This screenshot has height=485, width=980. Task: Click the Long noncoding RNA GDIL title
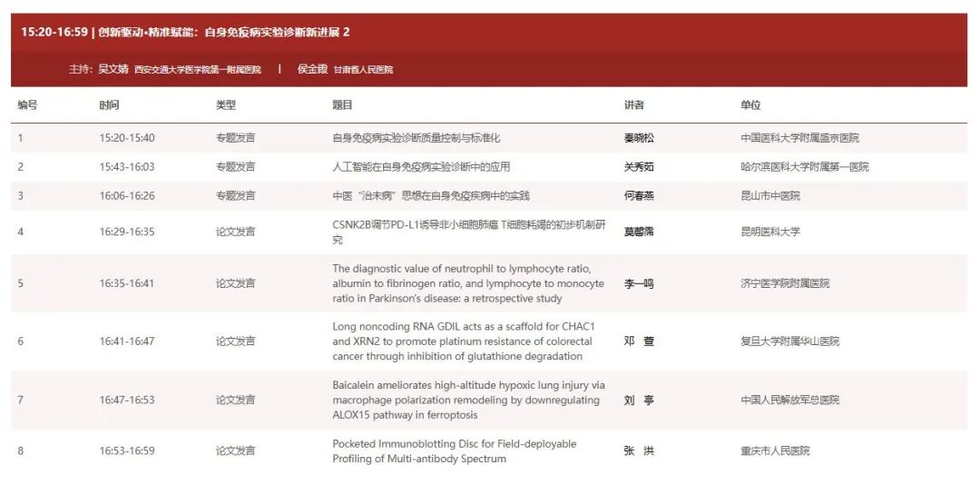click(462, 341)
